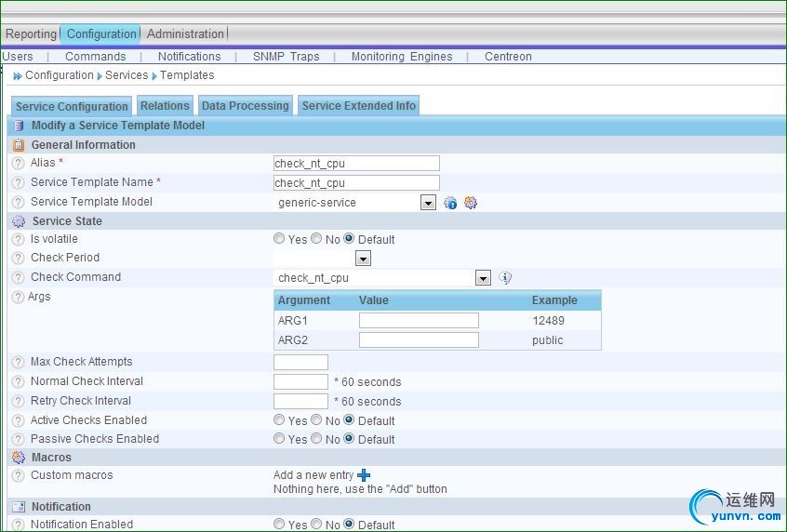Open the Check Command dropdown
Image resolution: width=787 pixels, height=532 pixels.
[x=483, y=278]
